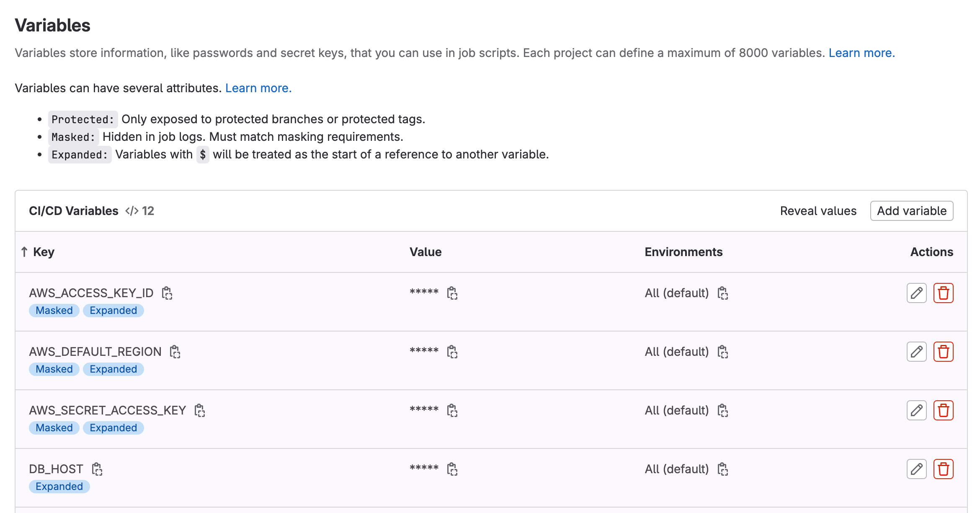The image size is (980, 513).
Task: Copy the AWS_SECRET_ACCESS_KEY value
Action: click(452, 410)
